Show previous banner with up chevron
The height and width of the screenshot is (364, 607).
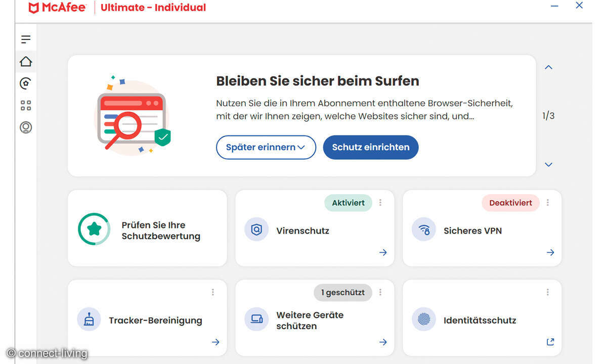click(x=548, y=67)
